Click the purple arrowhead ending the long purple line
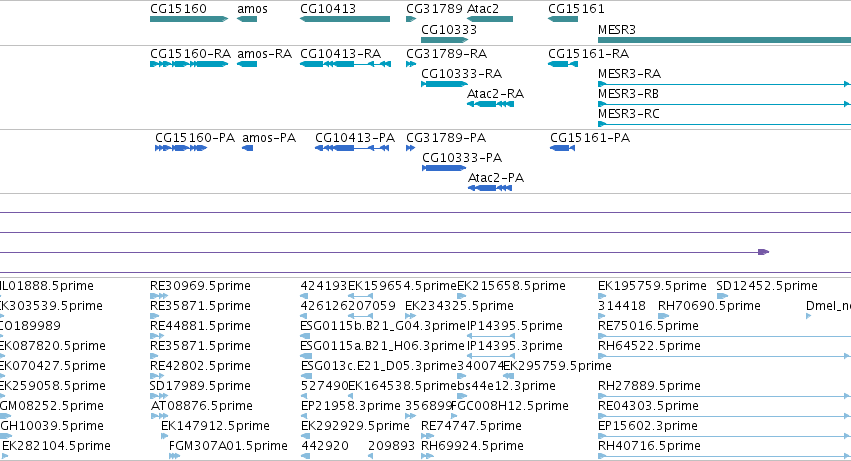 (764, 252)
